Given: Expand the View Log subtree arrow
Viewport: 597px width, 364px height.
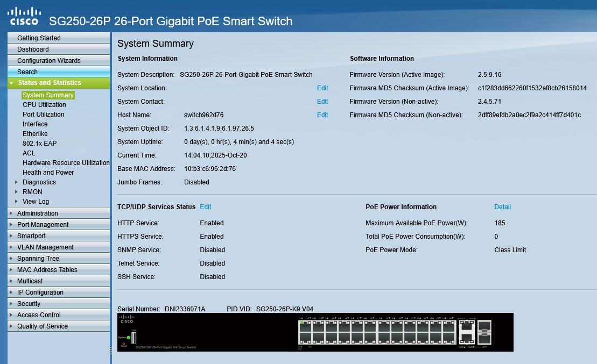Looking at the screenshot, I should point(16,201).
